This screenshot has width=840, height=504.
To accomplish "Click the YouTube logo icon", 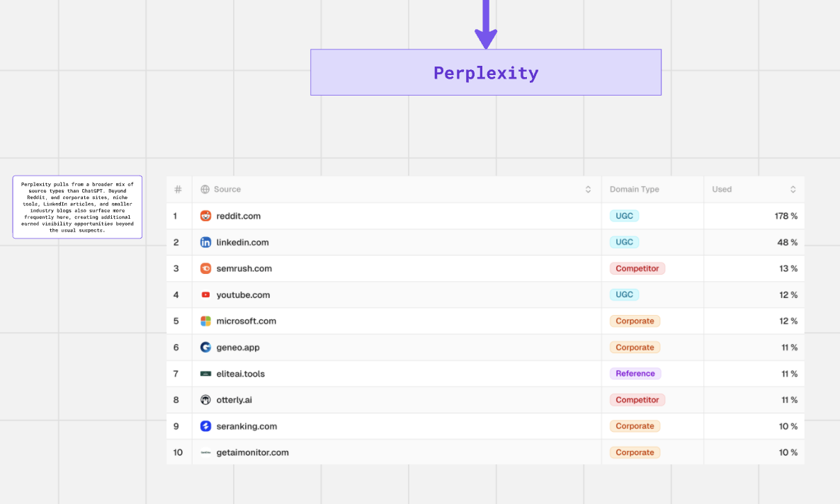I will [x=205, y=294].
